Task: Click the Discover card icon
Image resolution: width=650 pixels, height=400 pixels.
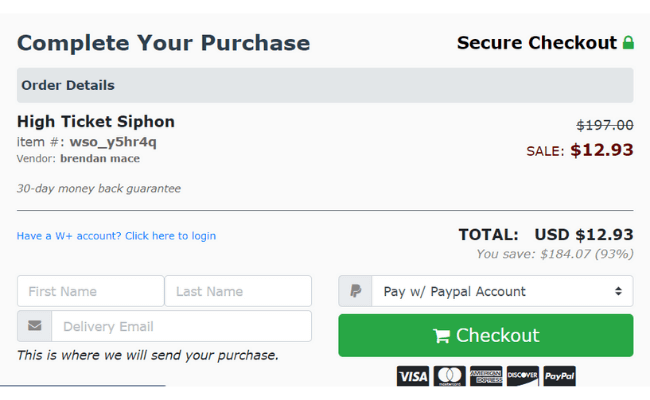Action: (523, 376)
